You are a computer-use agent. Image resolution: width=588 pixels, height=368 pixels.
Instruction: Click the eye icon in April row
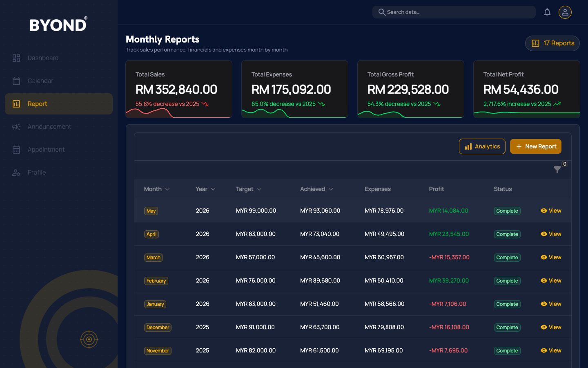[544, 234]
